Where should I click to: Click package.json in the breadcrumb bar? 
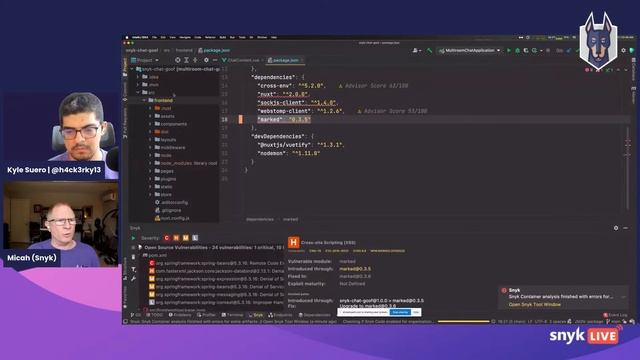[214, 50]
